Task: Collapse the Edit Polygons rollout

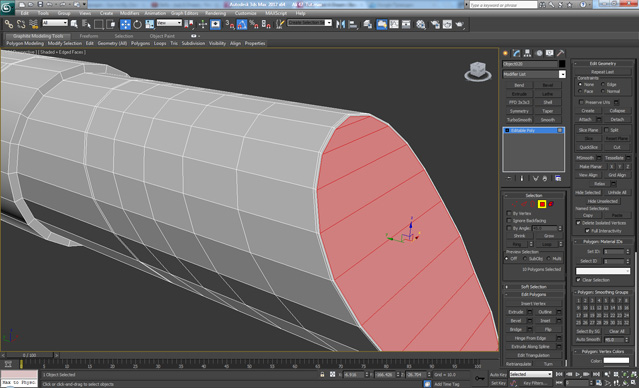Action: 534,294
